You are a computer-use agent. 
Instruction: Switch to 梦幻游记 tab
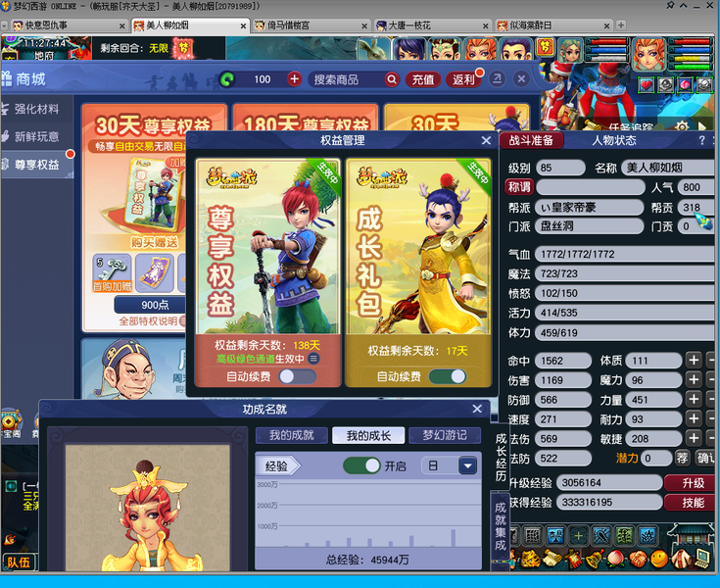pos(445,435)
